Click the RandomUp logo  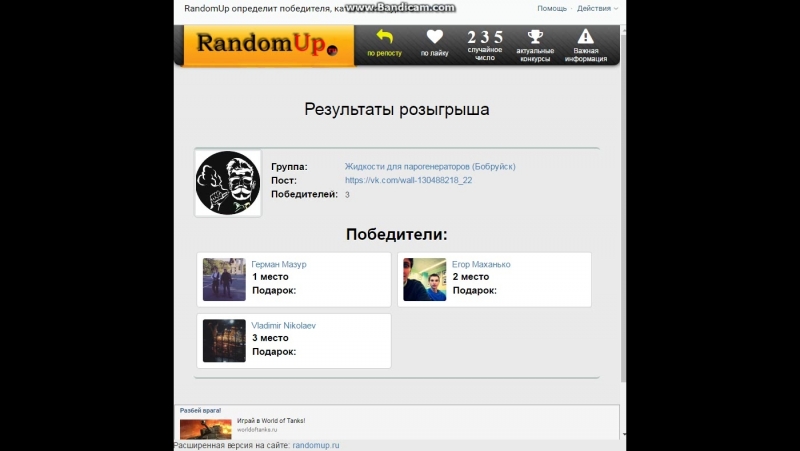click(x=268, y=45)
